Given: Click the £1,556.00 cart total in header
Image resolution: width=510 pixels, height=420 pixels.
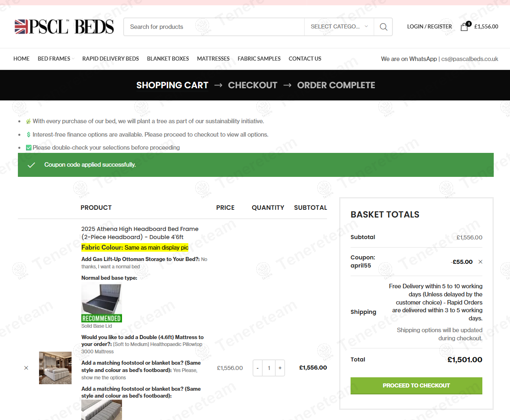Looking at the screenshot, I should click(x=486, y=26).
